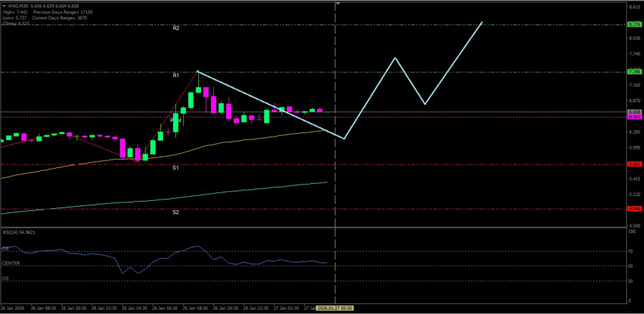Click the chart menu triangle beside #NG,M30
The width and height of the screenshot is (644, 314).
pos(4,6)
